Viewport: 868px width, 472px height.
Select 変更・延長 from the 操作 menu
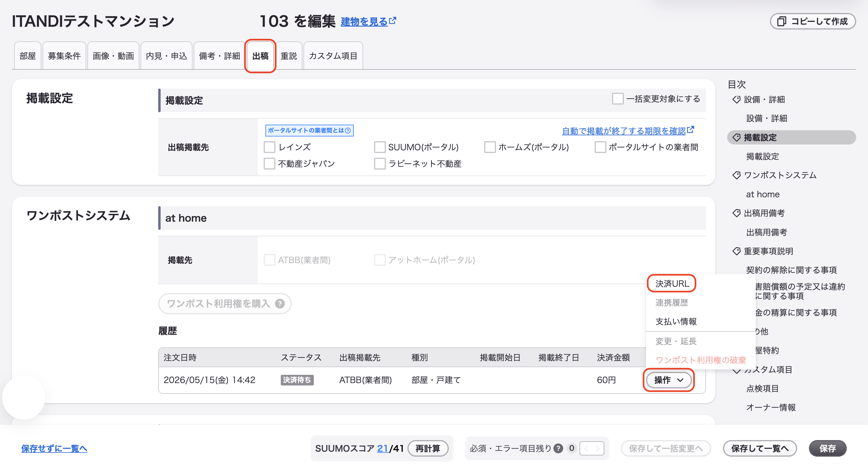(676, 341)
